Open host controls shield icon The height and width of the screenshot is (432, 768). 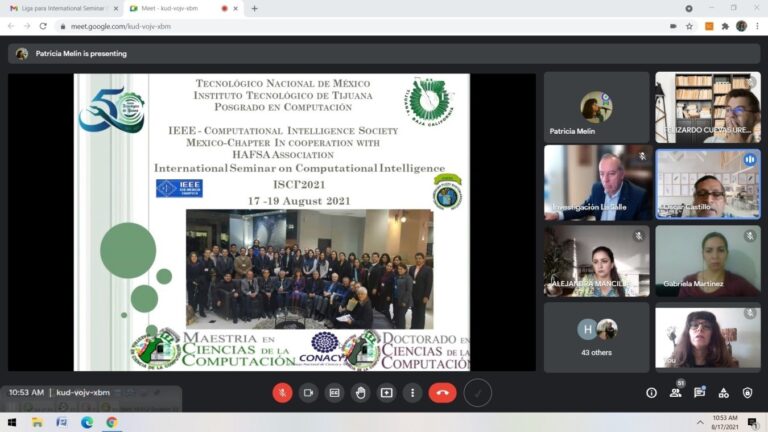point(747,393)
